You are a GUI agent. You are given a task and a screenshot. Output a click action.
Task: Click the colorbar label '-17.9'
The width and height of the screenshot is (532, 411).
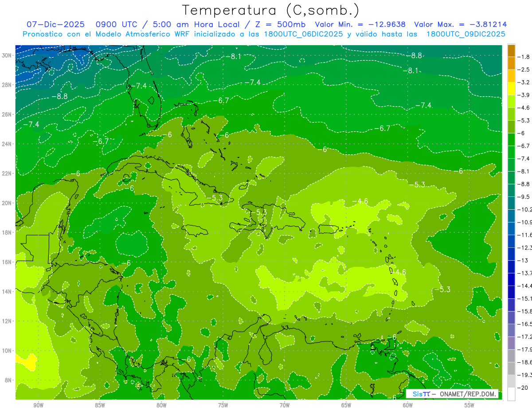[524, 349]
